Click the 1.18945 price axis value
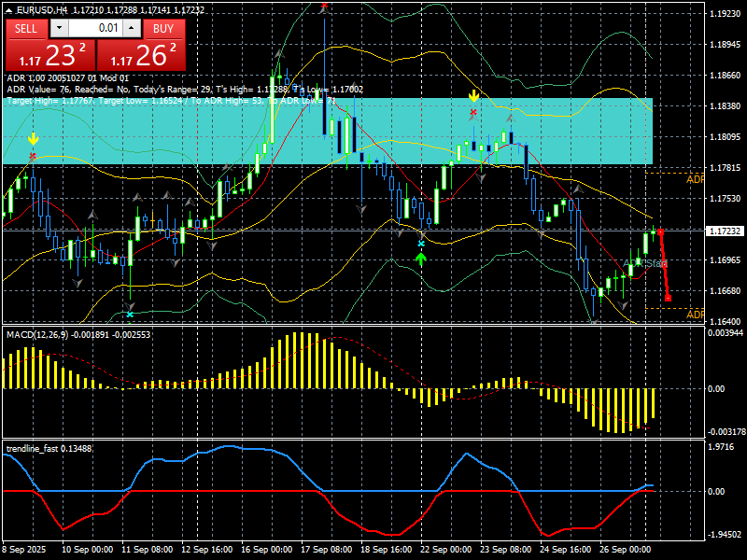 (726, 45)
